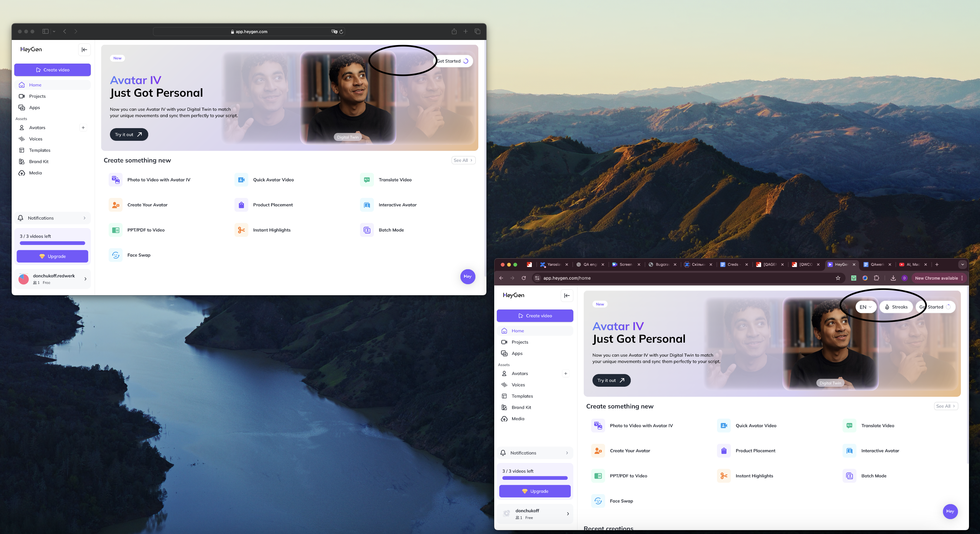Open the EN language dropdown in Chrome window
The height and width of the screenshot is (534, 980).
click(866, 307)
